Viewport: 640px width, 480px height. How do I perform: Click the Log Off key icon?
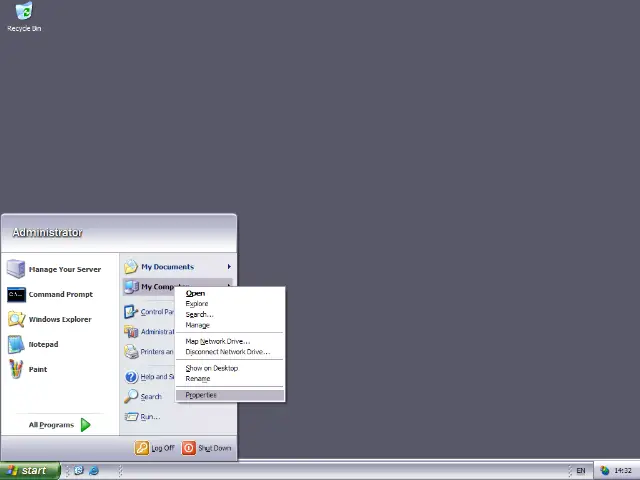coord(142,448)
